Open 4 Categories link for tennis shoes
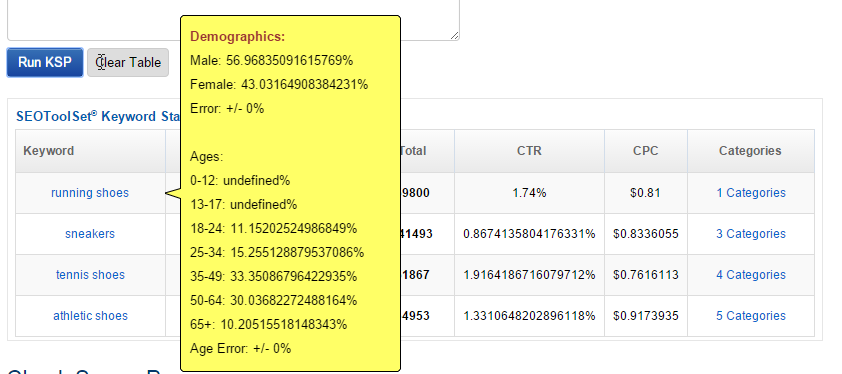This screenshot has width=842, height=374. (751, 275)
